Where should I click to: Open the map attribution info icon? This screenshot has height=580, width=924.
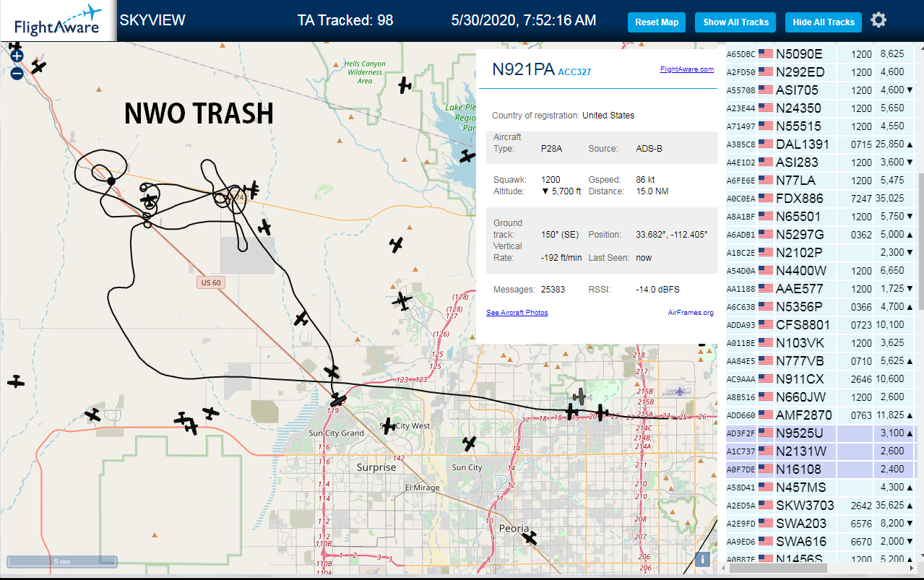click(x=701, y=559)
